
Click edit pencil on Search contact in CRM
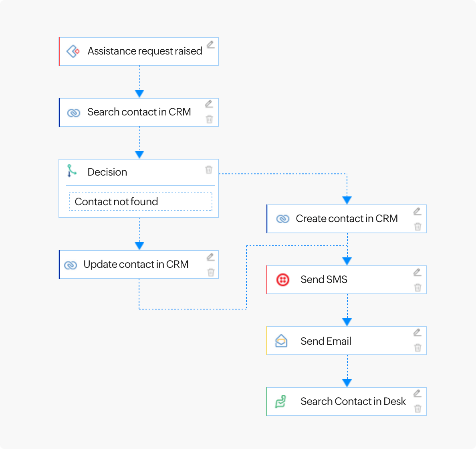tap(209, 104)
